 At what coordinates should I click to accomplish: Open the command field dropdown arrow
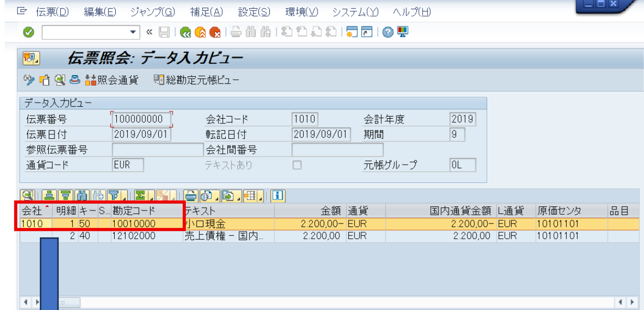pyautogui.click(x=134, y=32)
